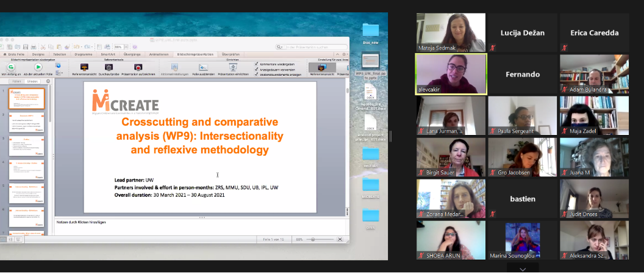
Task: Open the Tabellen tab
Action: click(x=60, y=54)
